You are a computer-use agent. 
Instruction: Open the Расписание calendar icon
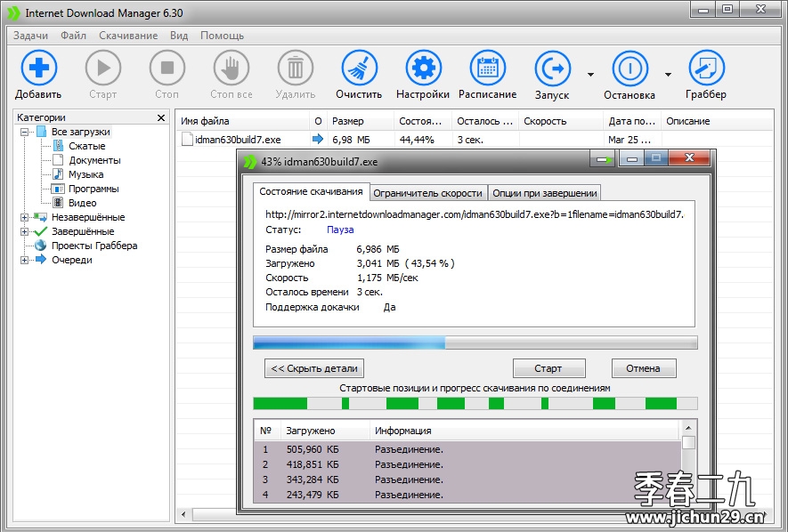coord(487,68)
